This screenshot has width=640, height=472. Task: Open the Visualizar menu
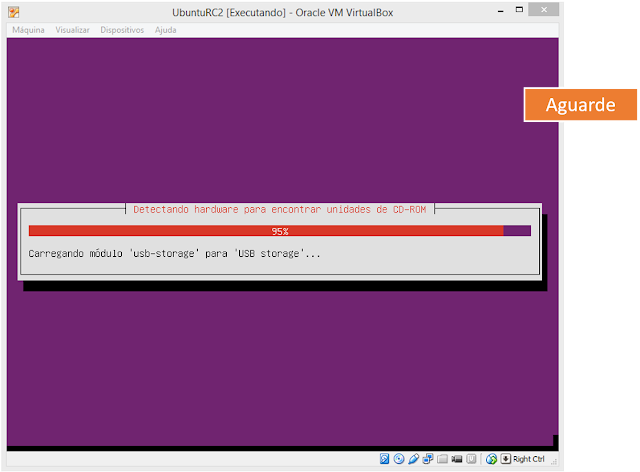[72, 30]
